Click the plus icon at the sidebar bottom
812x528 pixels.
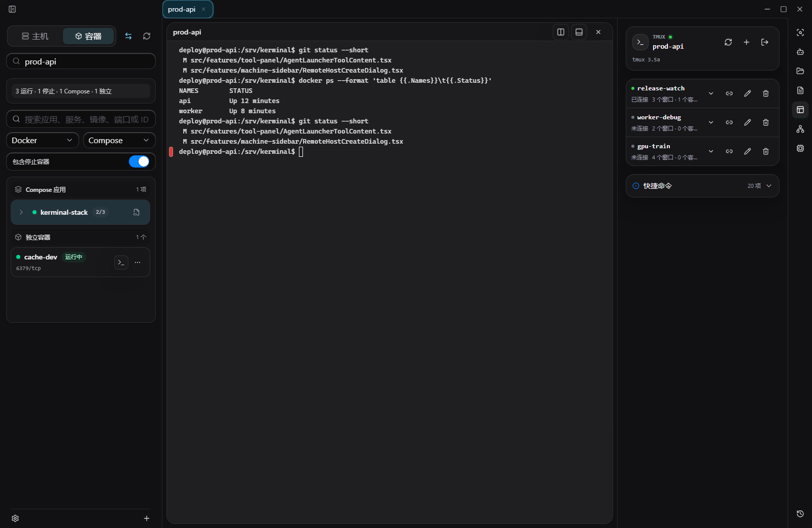(147, 518)
